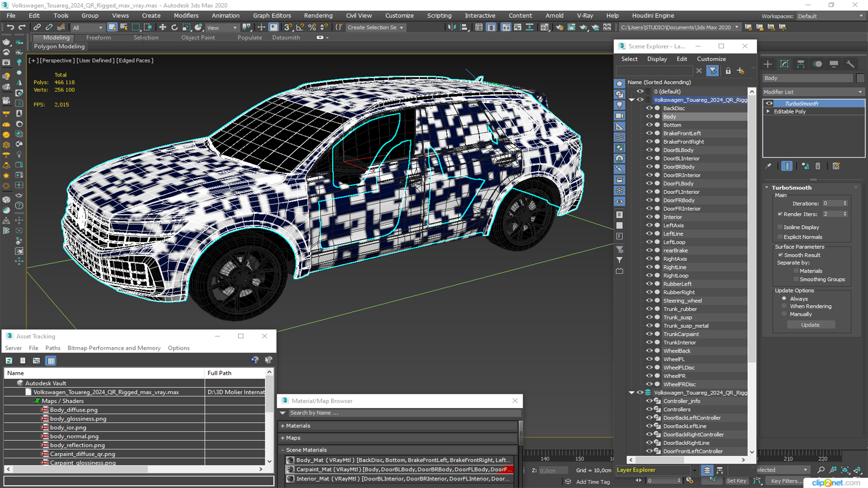Switch to the Display panel monitor icon

pos(834,64)
